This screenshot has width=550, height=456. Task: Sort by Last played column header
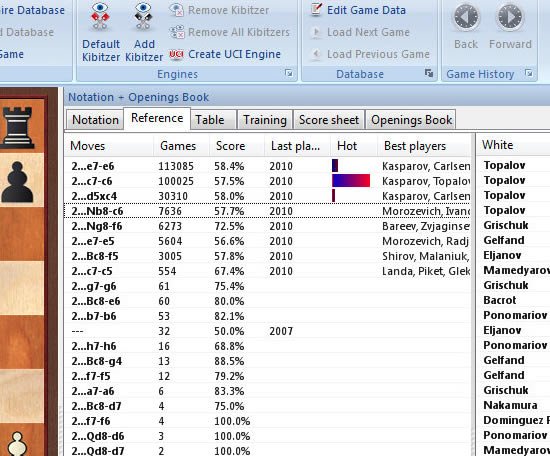point(297,146)
